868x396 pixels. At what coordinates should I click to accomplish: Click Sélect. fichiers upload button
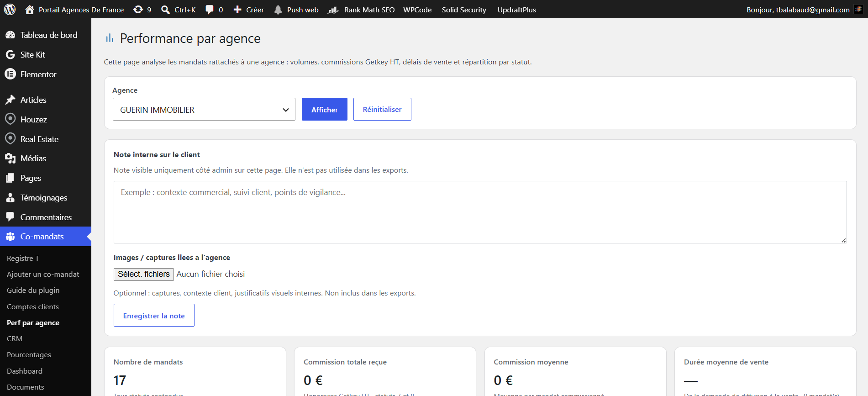click(x=144, y=274)
